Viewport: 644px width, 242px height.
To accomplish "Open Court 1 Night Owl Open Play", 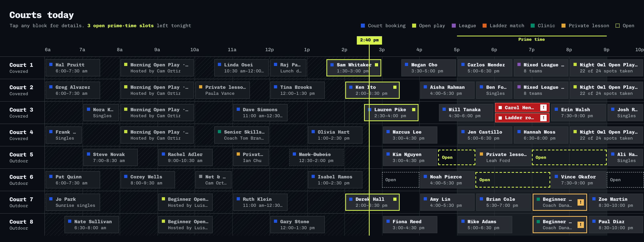I will pyautogui.click(x=607, y=68).
